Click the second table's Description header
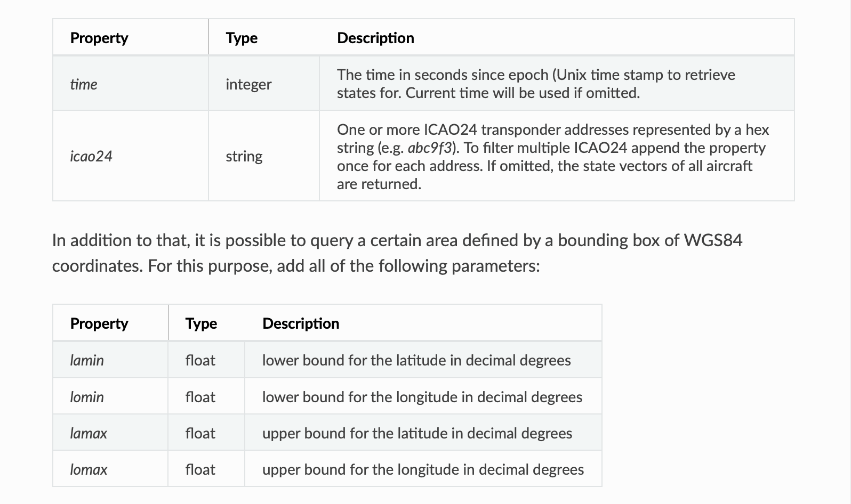The height and width of the screenshot is (504, 851). 301,323
